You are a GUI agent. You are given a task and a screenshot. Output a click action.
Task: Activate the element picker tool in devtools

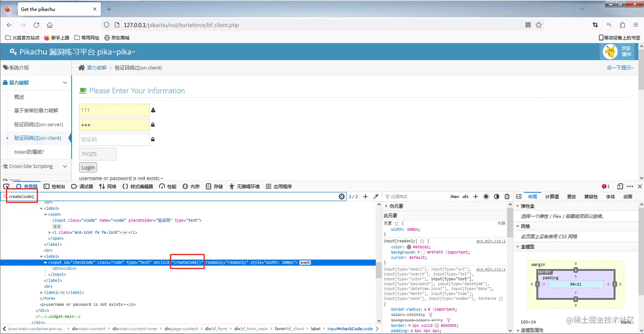tap(7, 186)
